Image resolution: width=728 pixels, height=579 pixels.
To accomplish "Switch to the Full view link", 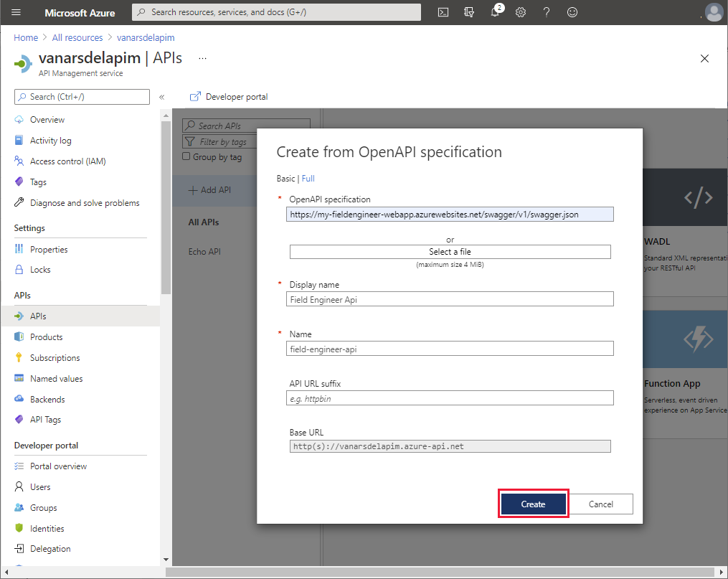I will pyautogui.click(x=308, y=179).
